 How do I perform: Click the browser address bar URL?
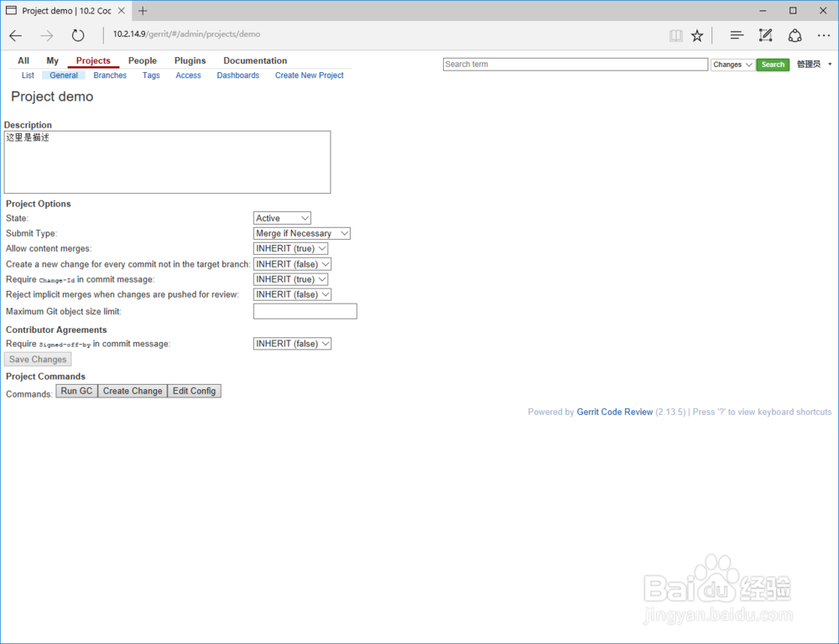[186, 34]
